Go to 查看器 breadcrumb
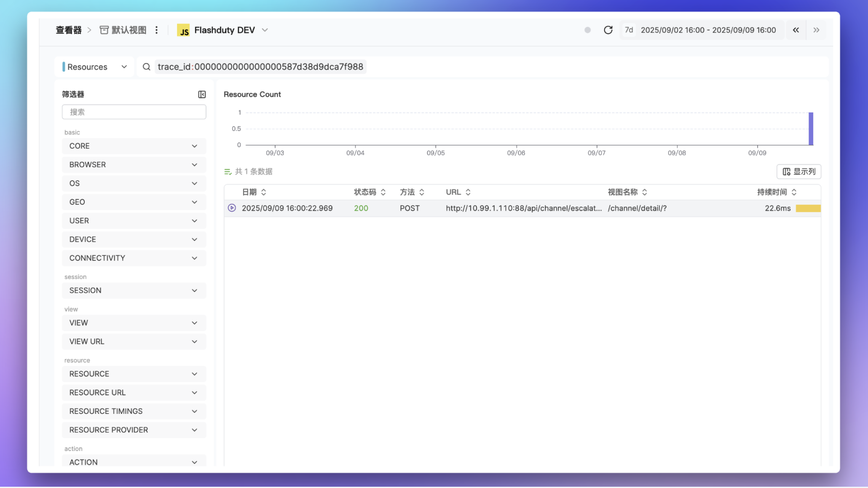The image size is (868, 488). pos(69,30)
